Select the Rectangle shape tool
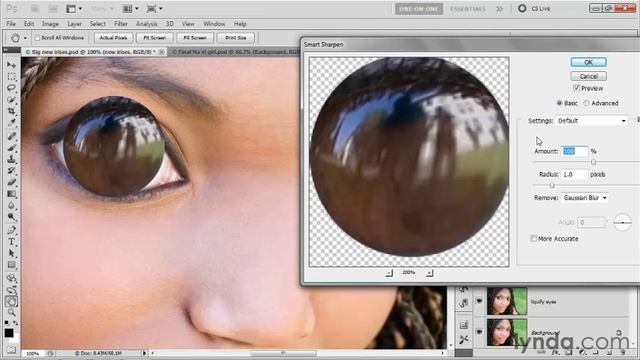640x360 pixels. [x=11, y=265]
